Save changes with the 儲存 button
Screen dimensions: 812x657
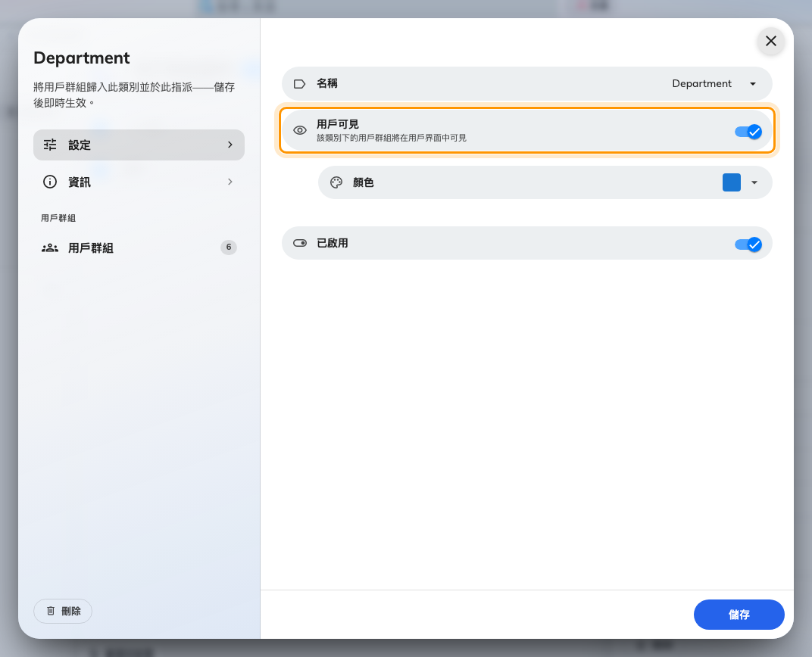tap(739, 615)
